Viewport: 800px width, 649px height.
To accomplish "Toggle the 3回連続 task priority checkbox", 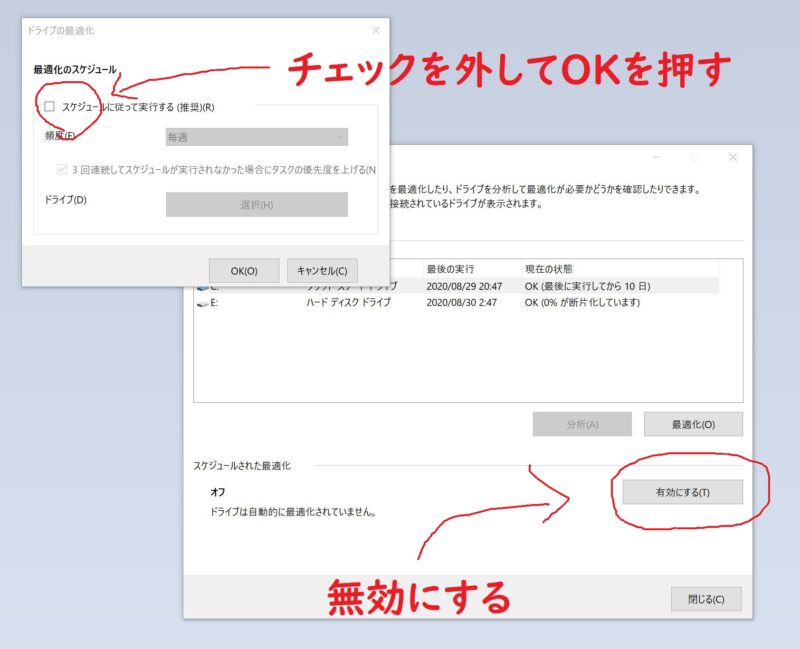I will [62, 169].
